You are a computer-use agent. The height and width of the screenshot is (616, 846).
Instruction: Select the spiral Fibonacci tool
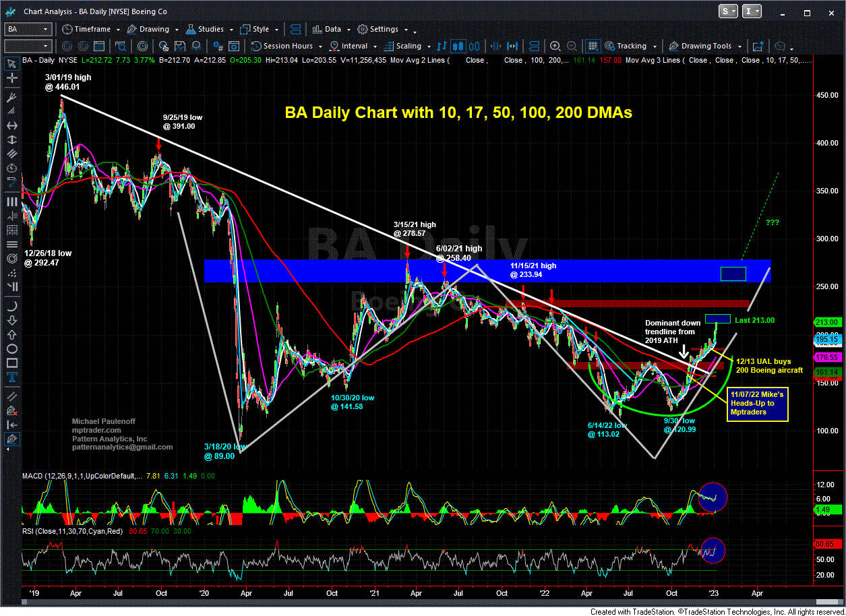12,258
